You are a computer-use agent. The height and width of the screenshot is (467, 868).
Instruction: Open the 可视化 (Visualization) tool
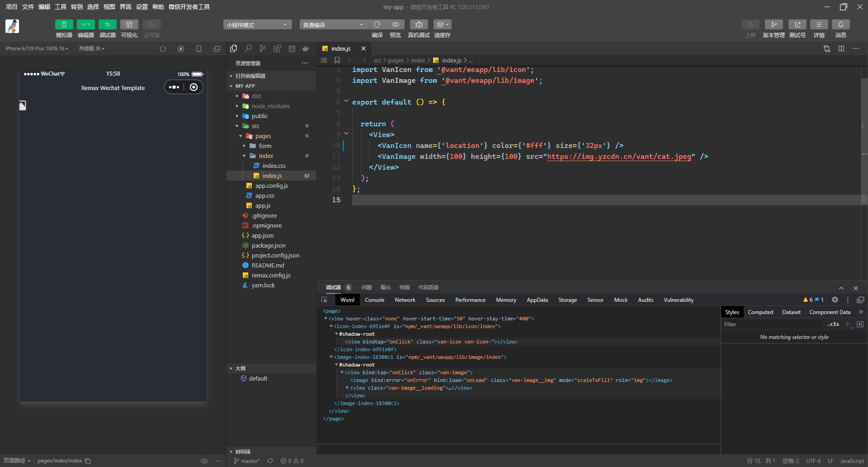click(x=129, y=28)
